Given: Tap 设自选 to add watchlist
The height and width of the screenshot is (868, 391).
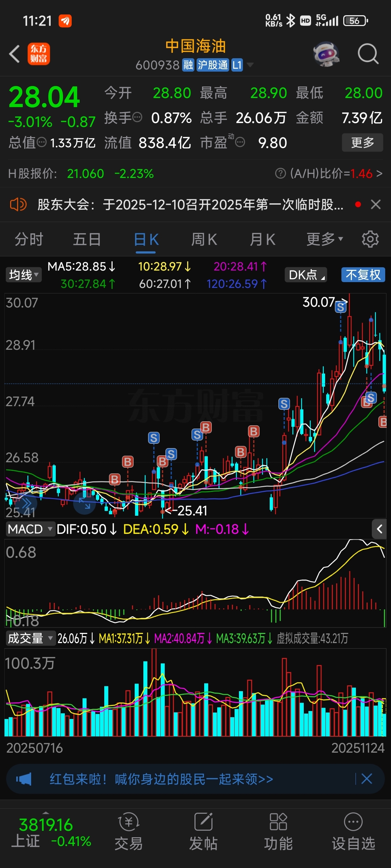Looking at the screenshot, I should click(353, 832).
